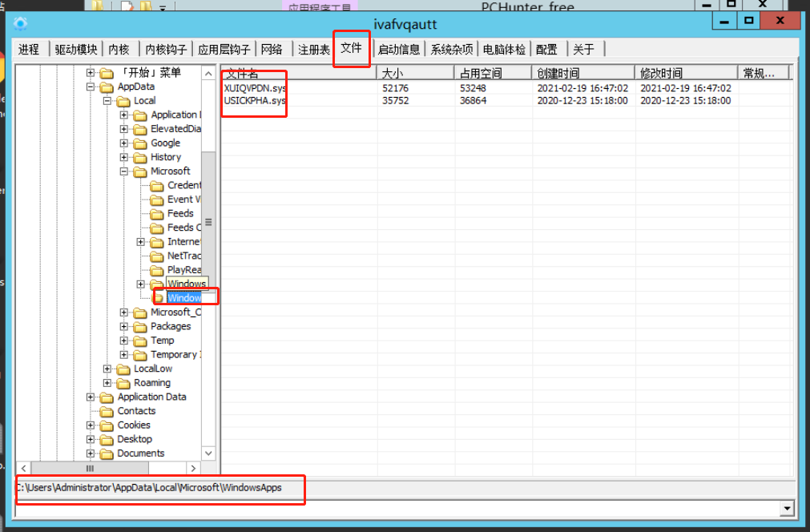This screenshot has height=532, width=810.
Task: Select the History folder icon
Action: (140, 157)
